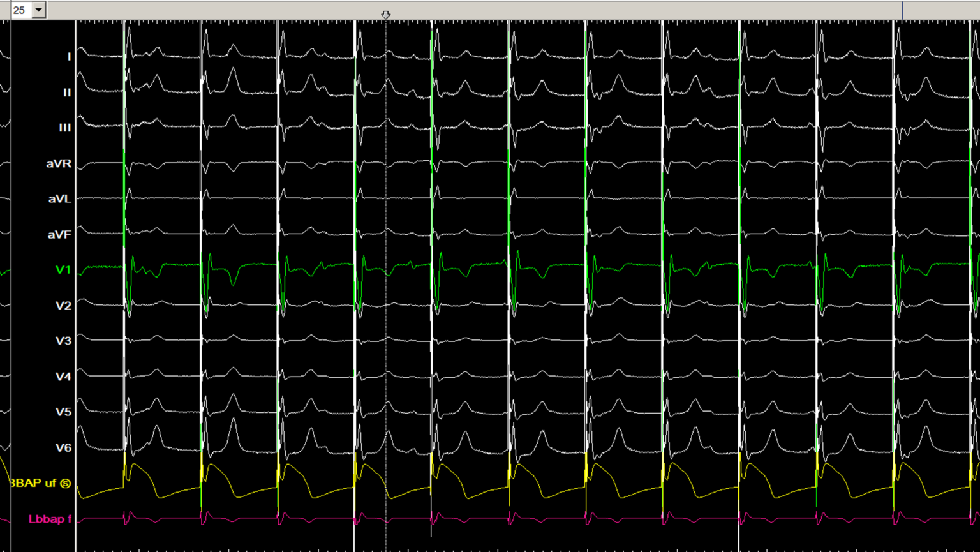Select 25 in the speed combo box
Viewport: 980px width, 552px height.
point(19,10)
